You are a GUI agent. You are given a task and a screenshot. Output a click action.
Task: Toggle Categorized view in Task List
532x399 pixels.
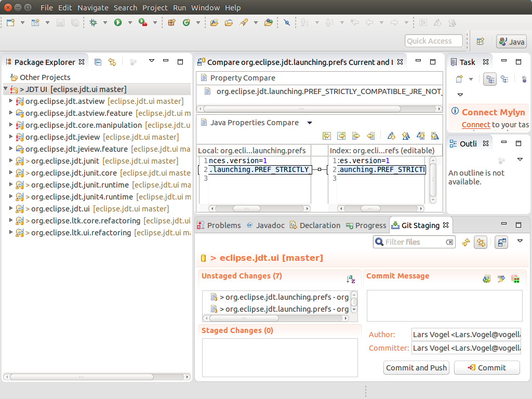[x=490, y=79]
